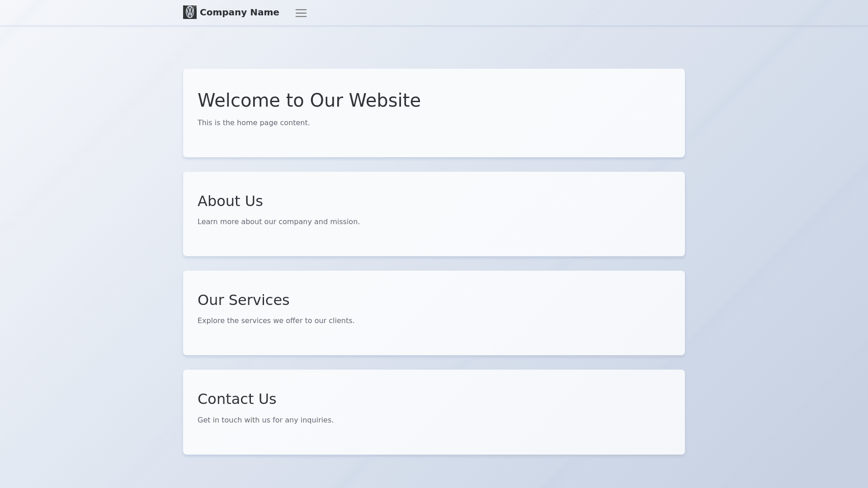Click the company logo icon in navbar
The image size is (868, 488).
(x=190, y=12)
